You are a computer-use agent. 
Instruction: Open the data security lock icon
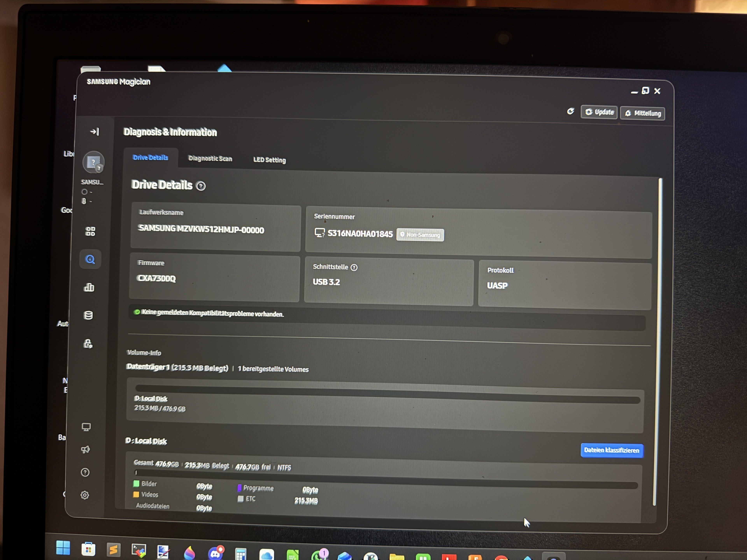coord(88,344)
